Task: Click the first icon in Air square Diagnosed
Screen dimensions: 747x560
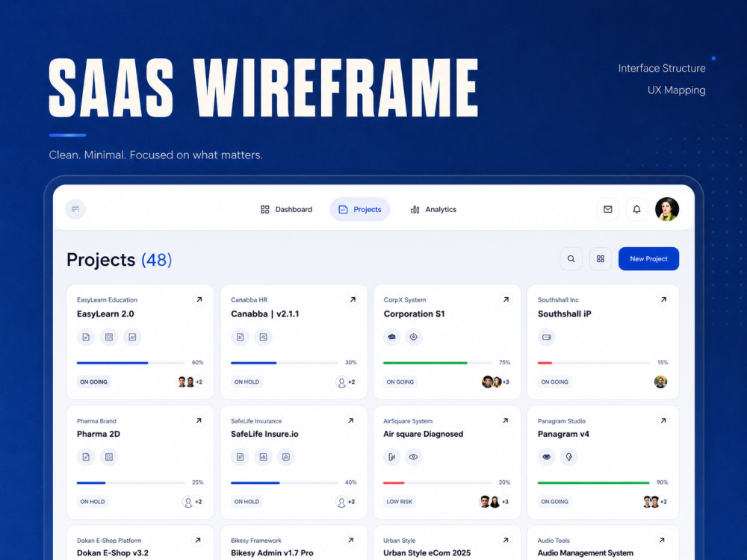Action: tap(391, 457)
